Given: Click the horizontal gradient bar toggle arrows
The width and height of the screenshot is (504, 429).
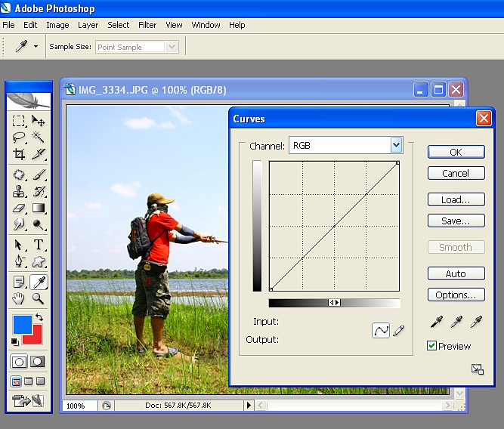Looking at the screenshot, I should (334, 302).
